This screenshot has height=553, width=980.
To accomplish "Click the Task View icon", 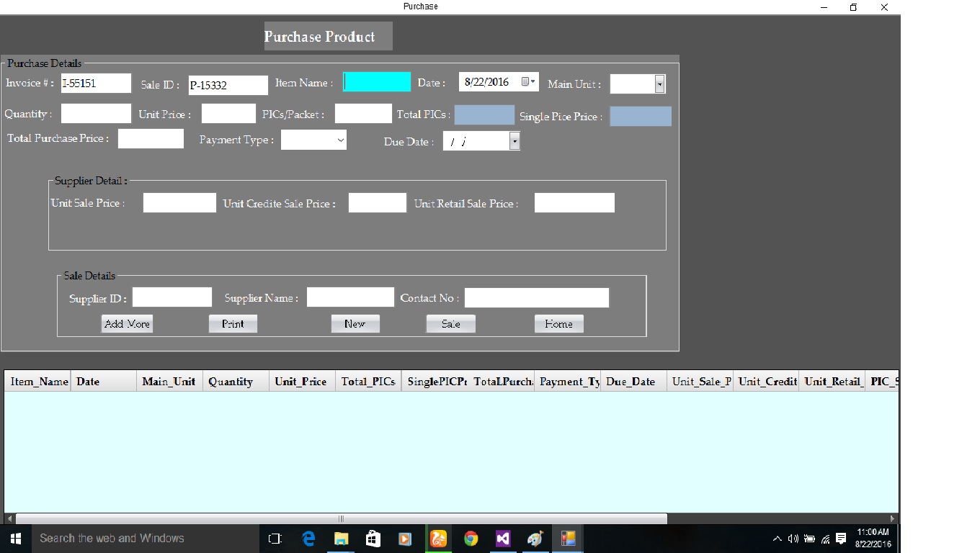I will 274,538.
